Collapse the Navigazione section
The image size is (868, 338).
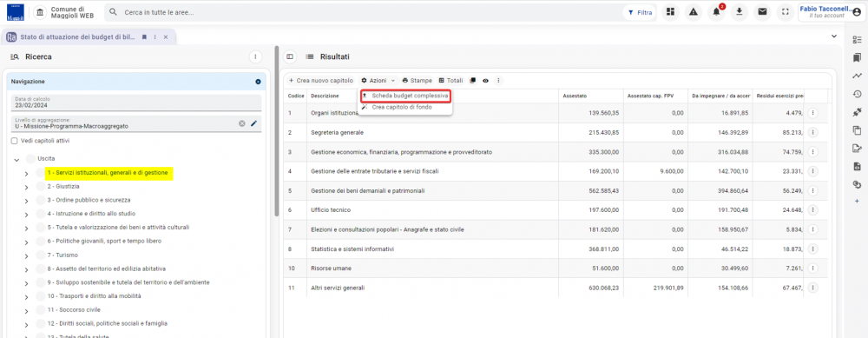(258, 82)
